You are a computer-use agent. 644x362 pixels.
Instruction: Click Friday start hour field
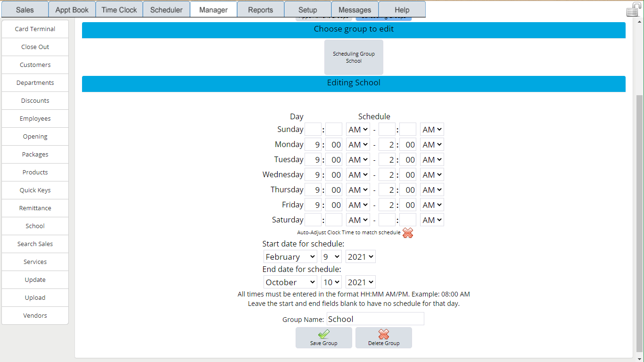[x=313, y=205]
